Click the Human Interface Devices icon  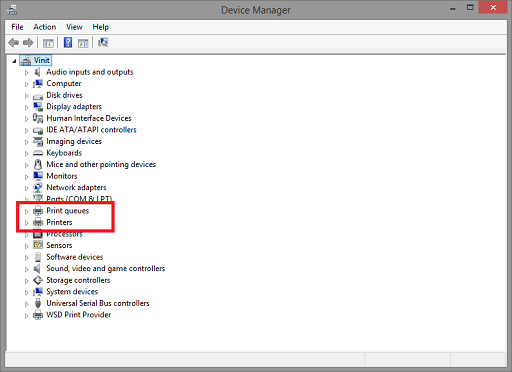coord(38,118)
